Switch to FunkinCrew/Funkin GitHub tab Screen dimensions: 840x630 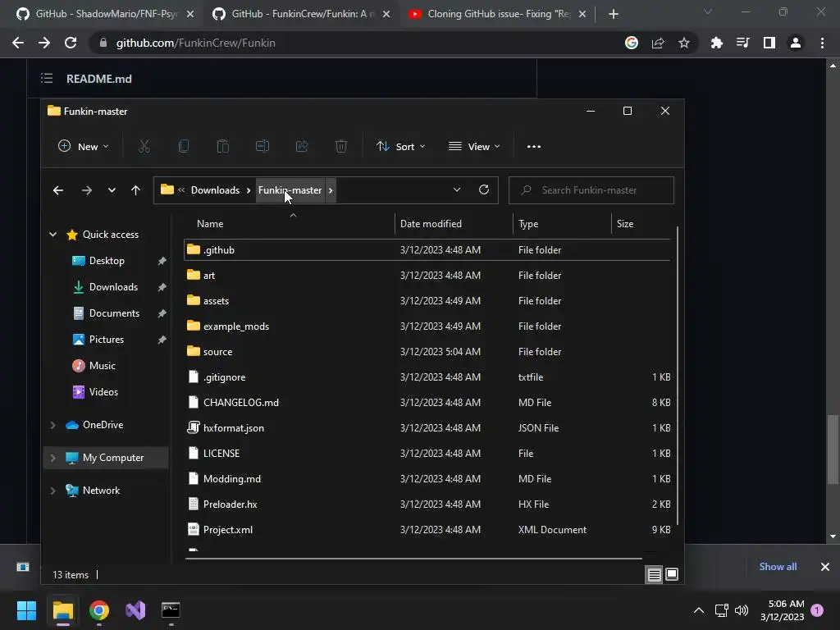pyautogui.click(x=303, y=14)
